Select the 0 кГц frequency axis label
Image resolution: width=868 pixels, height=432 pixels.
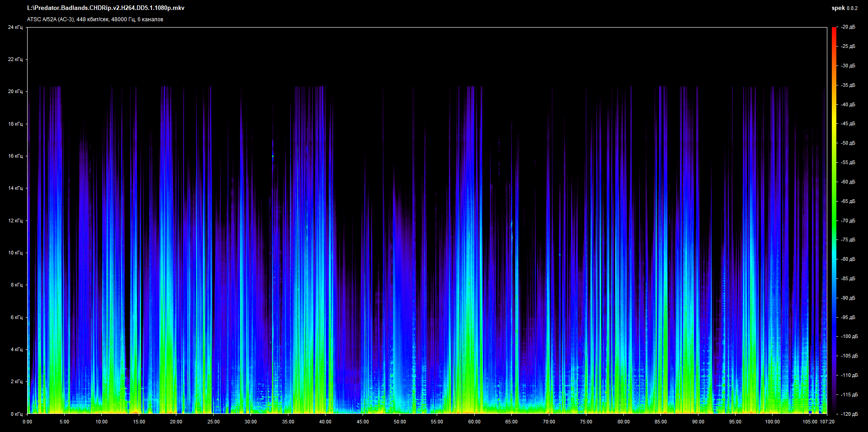tap(16, 414)
